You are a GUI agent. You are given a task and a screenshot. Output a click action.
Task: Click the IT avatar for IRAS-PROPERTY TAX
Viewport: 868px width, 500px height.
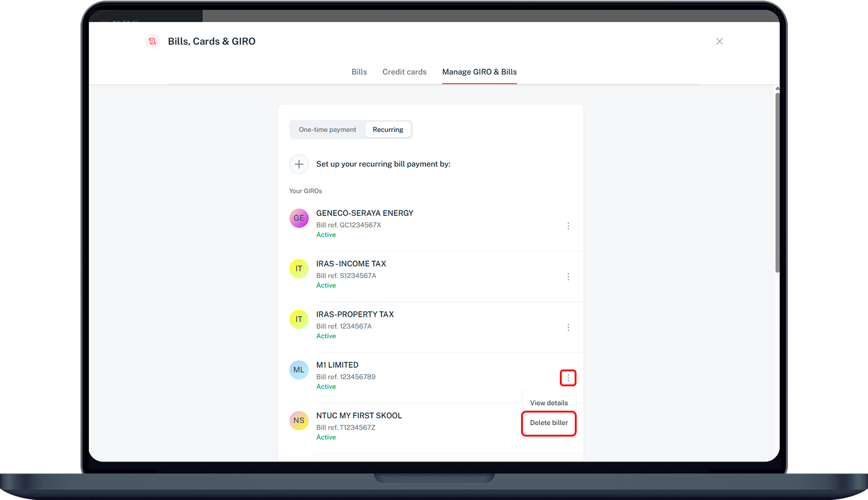pos(299,319)
